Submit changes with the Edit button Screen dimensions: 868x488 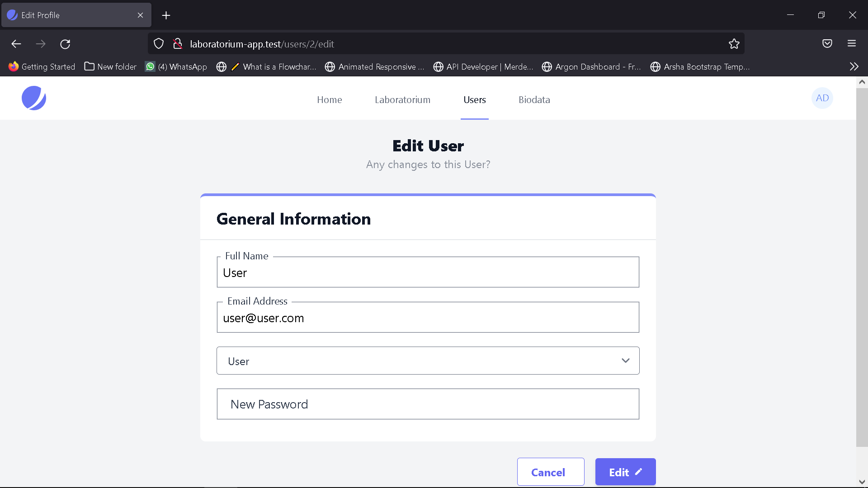625,472
